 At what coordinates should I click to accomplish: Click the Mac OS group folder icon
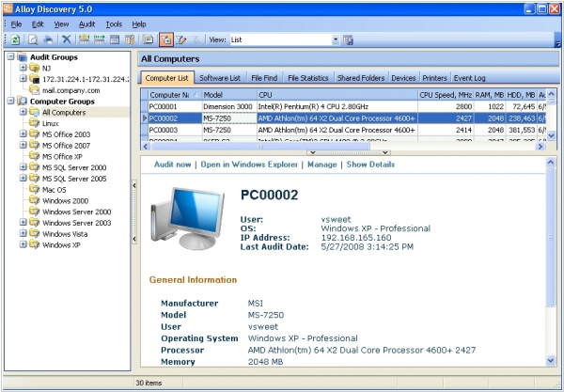tap(35, 189)
